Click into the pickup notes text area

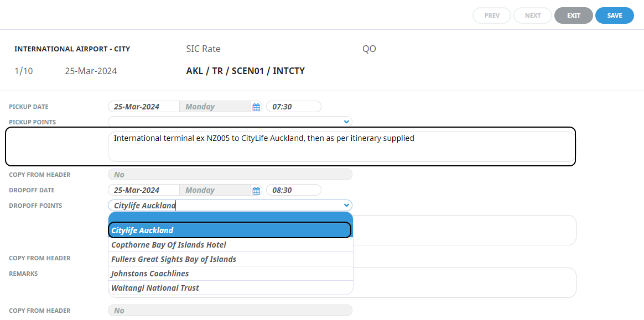tap(341, 147)
